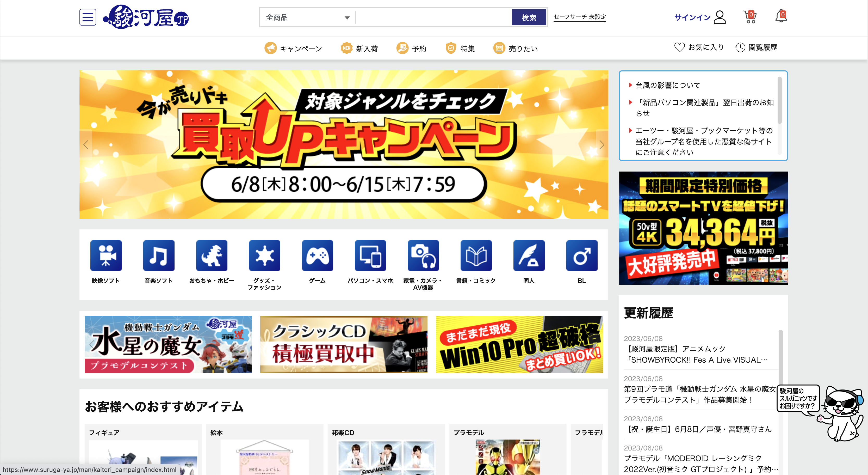Click the 台風の影響について notice link
Image resolution: width=868 pixels, height=475 pixels.
[667, 86]
